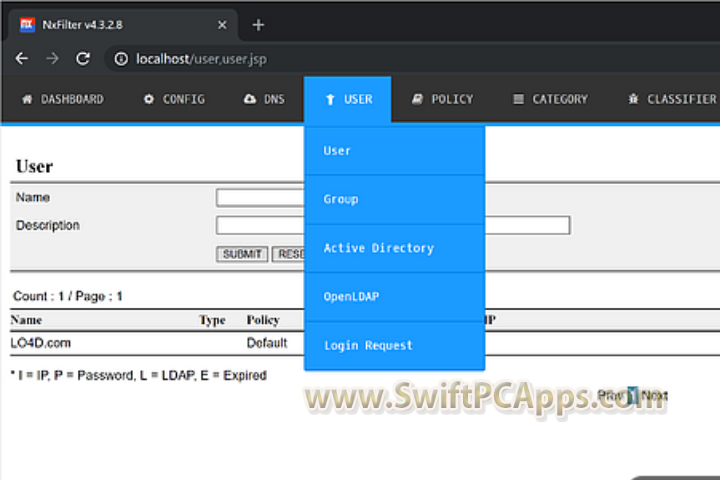
Task: Click the Type column header
Action: pyautogui.click(x=212, y=320)
